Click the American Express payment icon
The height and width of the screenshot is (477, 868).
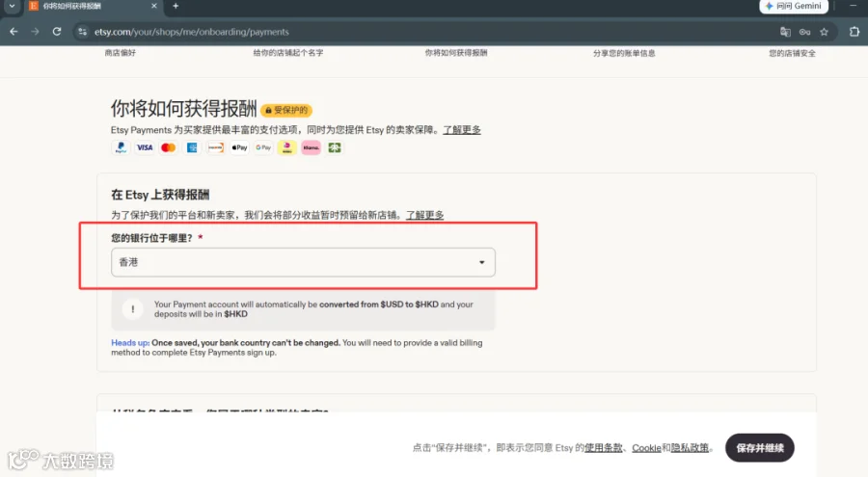pyautogui.click(x=192, y=147)
